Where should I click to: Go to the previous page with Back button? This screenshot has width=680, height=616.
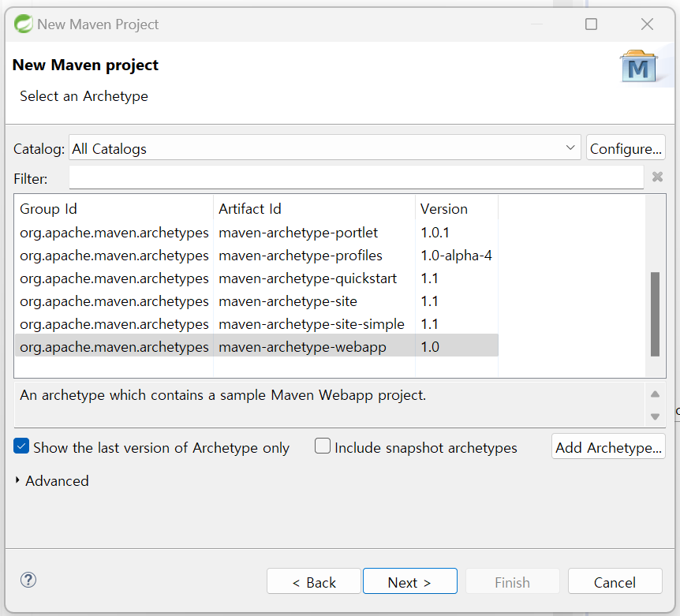coord(314,581)
